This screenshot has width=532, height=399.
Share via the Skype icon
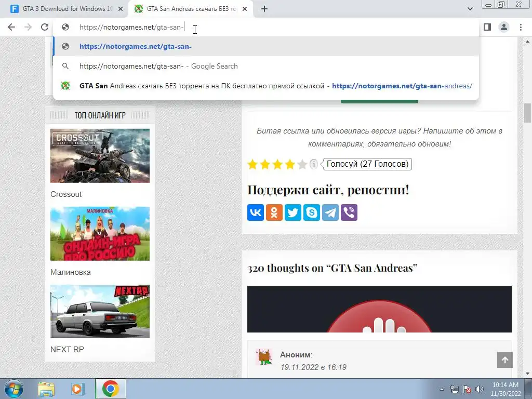tap(312, 212)
